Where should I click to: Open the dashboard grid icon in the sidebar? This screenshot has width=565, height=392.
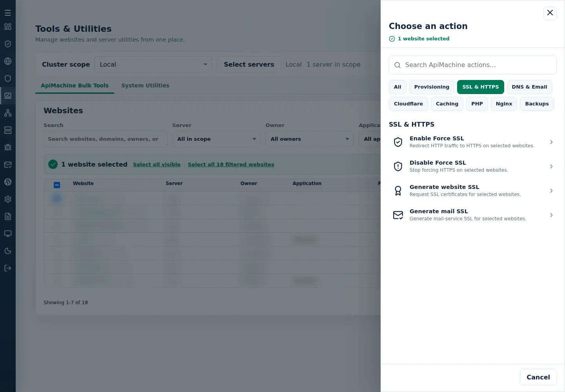[8, 27]
